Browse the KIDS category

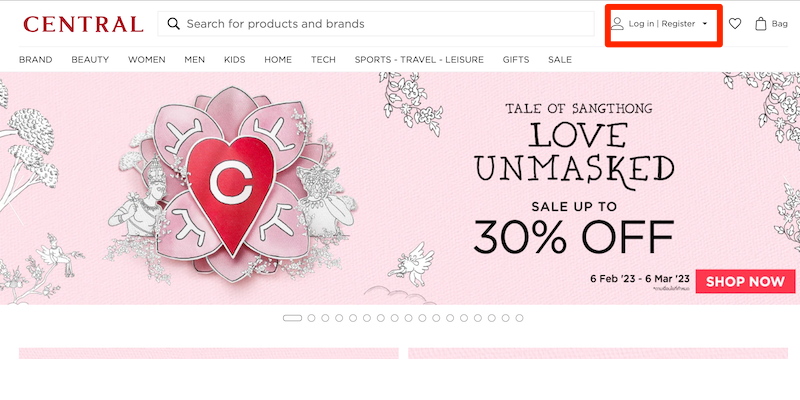coord(235,60)
